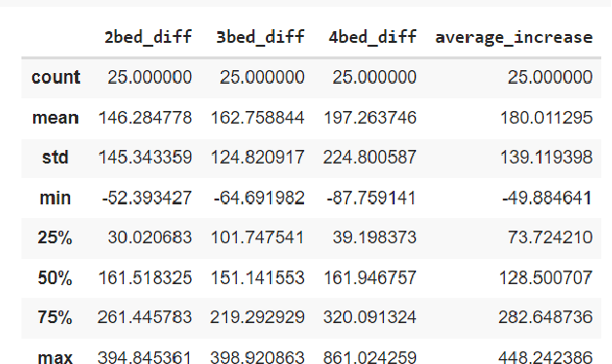Click the median value 128.500707
The width and height of the screenshot is (612, 364).
point(546,278)
